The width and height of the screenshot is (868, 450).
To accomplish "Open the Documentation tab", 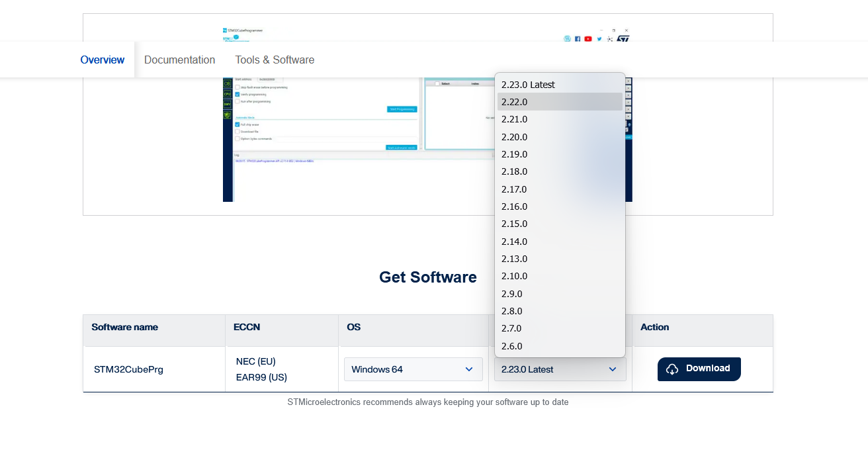I will pos(179,60).
